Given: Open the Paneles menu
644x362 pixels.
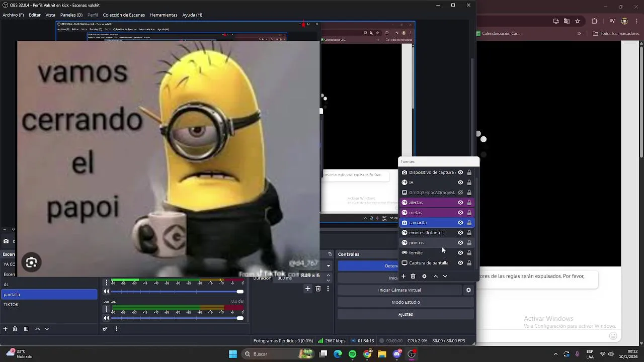Looking at the screenshot, I should click(x=71, y=15).
